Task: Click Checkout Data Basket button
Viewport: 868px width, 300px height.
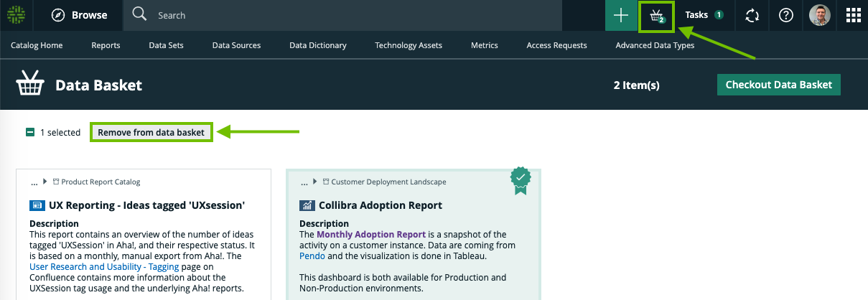Action: tap(778, 85)
